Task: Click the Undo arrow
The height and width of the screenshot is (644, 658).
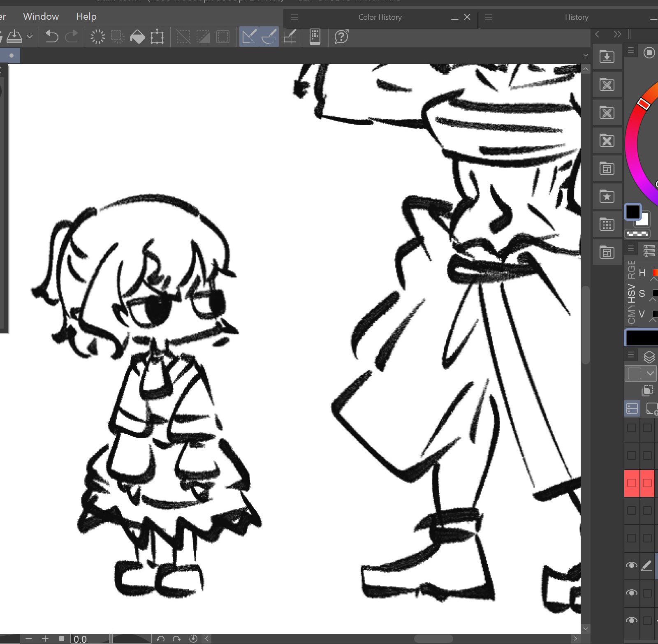Action: tap(52, 37)
